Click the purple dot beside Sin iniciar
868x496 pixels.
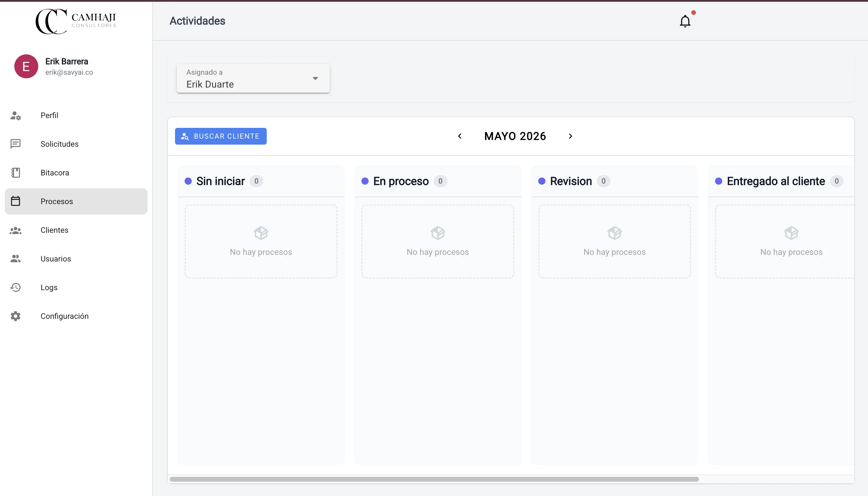point(188,181)
